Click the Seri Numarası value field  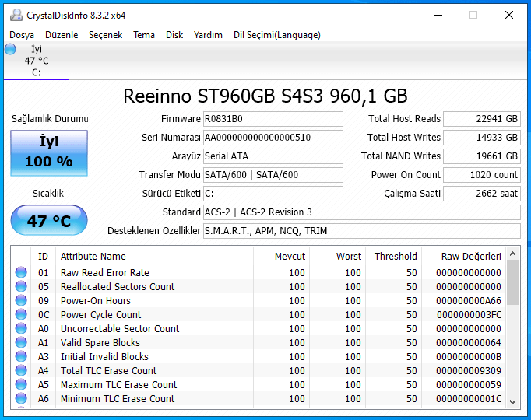pos(272,138)
